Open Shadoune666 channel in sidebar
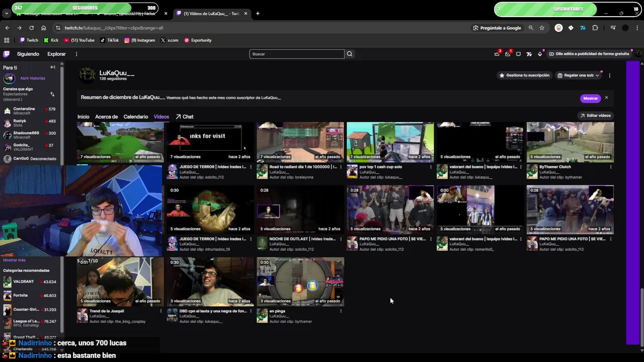The image size is (644, 362). point(30,135)
